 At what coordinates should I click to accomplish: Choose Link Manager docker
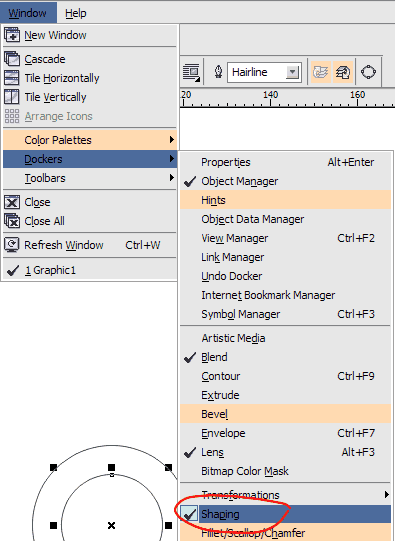pyautogui.click(x=285, y=257)
